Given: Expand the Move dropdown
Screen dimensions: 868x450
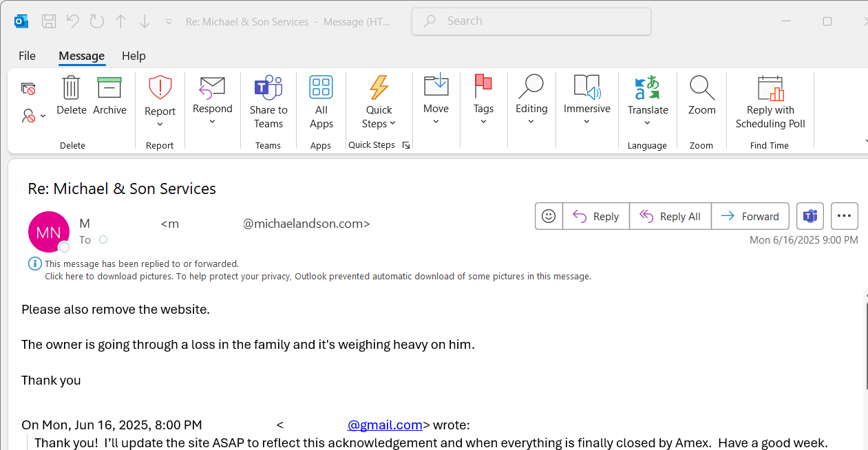Looking at the screenshot, I should 436,122.
